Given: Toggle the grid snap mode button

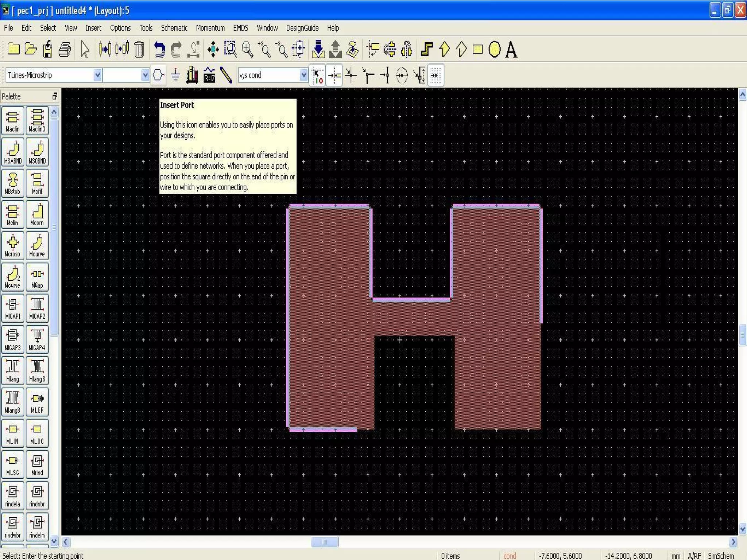Looking at the screenshot, I should (x=436, y=75).
